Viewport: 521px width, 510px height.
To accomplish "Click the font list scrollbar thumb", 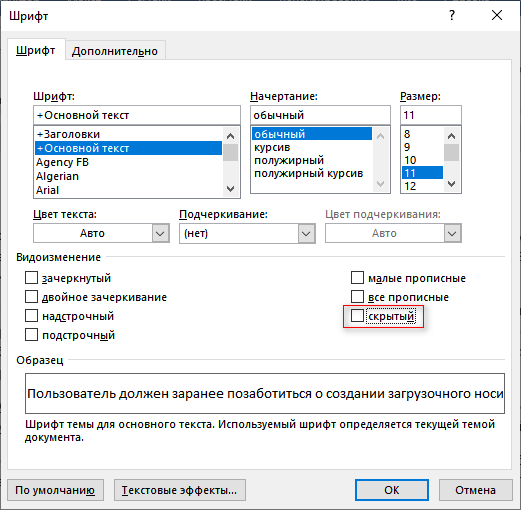I will [230, 153].
